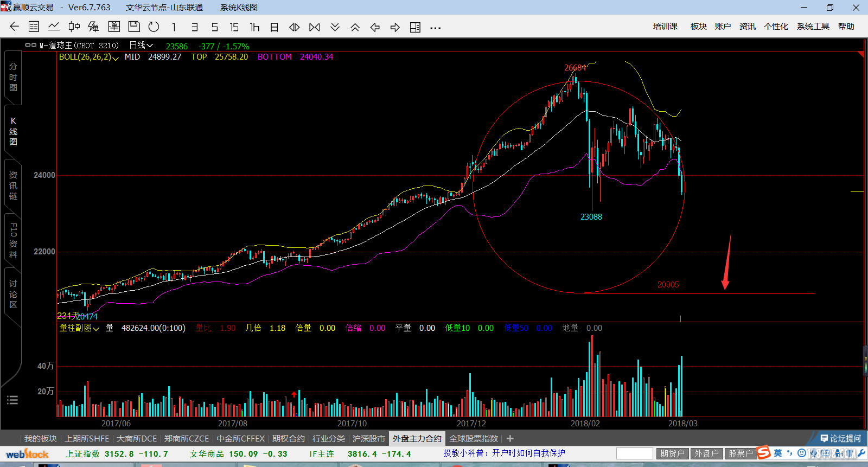Go to the previous contract with the double up arrow

point(355,27)
